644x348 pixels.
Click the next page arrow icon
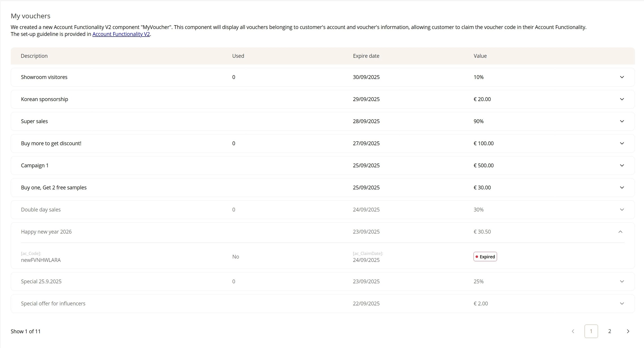pos(628,331)
